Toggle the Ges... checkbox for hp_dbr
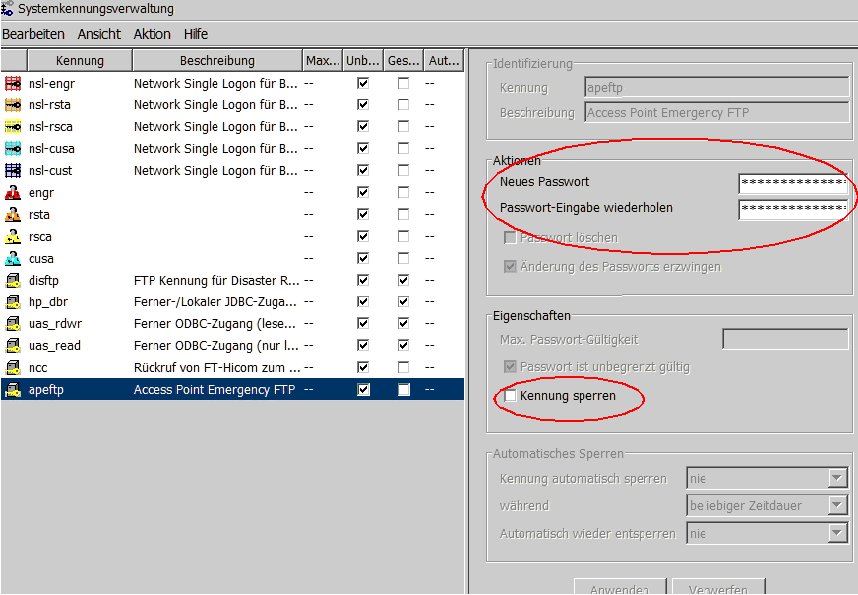 [403, 302]
